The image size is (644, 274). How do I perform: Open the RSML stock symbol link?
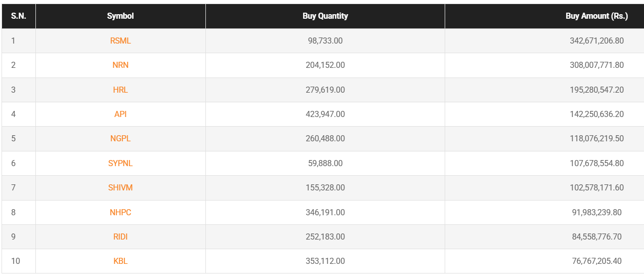click(120, 41)
